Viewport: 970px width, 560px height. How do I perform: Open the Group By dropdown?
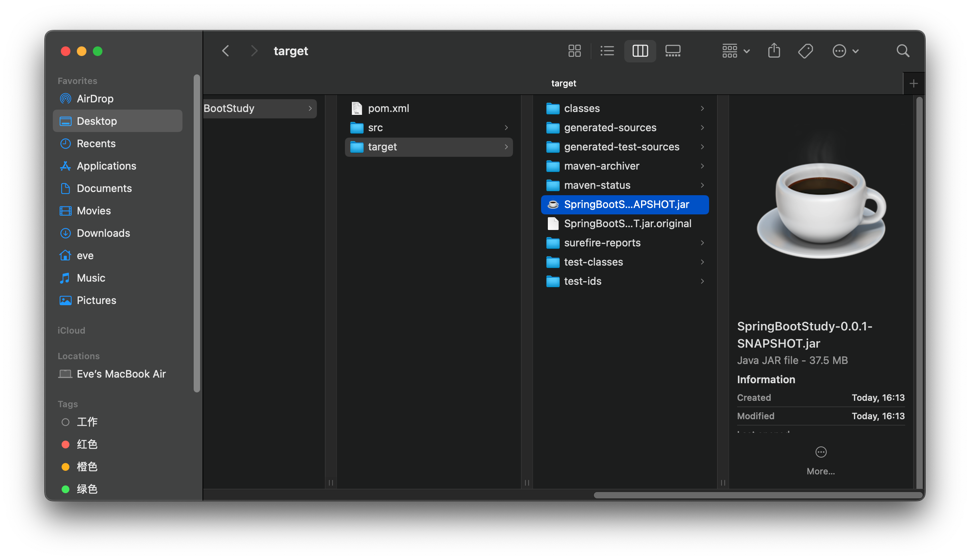click(x=736, y=51)
